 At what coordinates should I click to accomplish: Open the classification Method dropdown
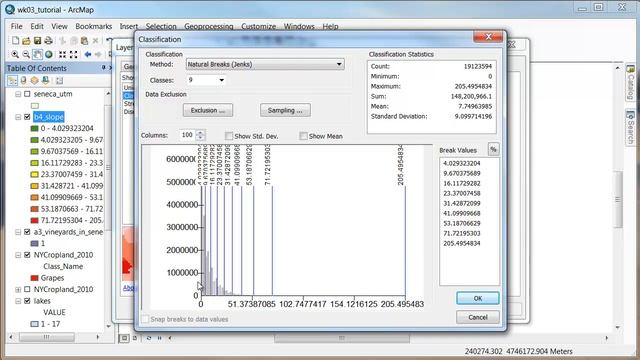[265, 64]
